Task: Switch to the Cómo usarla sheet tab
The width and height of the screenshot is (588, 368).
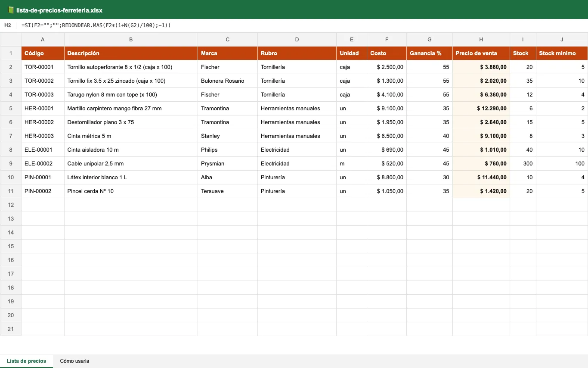Action: (74, 361)
